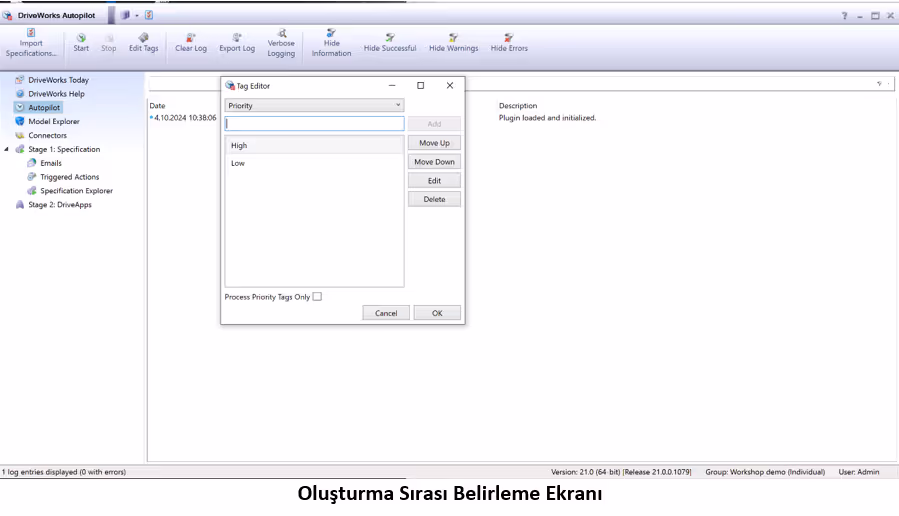This screenshot has width=899, height=516.
Task: Click DriveWorks app icon in title bar
Action: pos(7,15)
